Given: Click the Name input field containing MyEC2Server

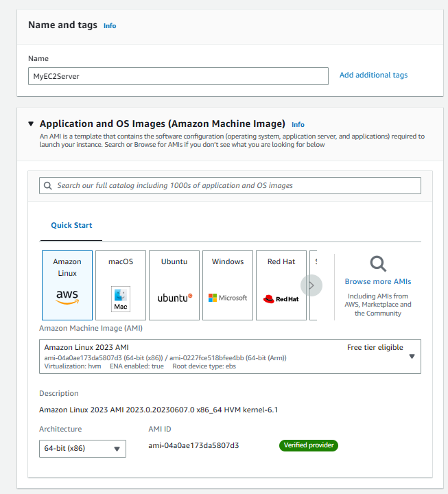Looking at the screenshot, I should pyautogui.click(x=178, y=76).
